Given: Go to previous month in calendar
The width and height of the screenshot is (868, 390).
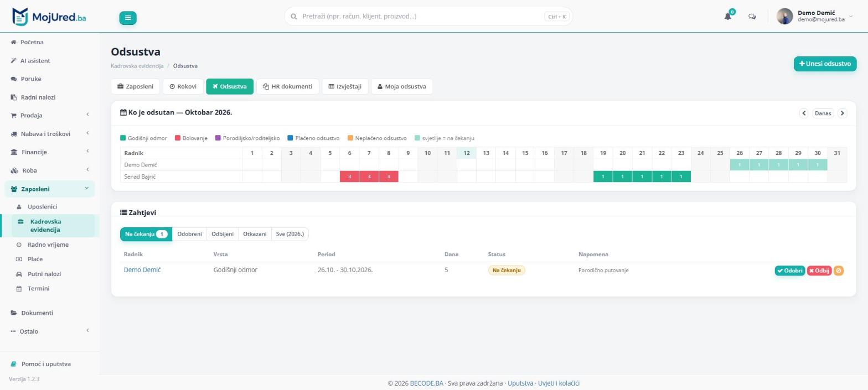Looking at the screenshot, I should (804, 113).
